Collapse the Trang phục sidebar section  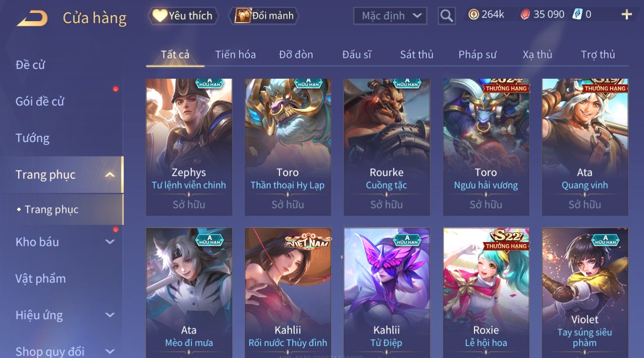(110, 175)
